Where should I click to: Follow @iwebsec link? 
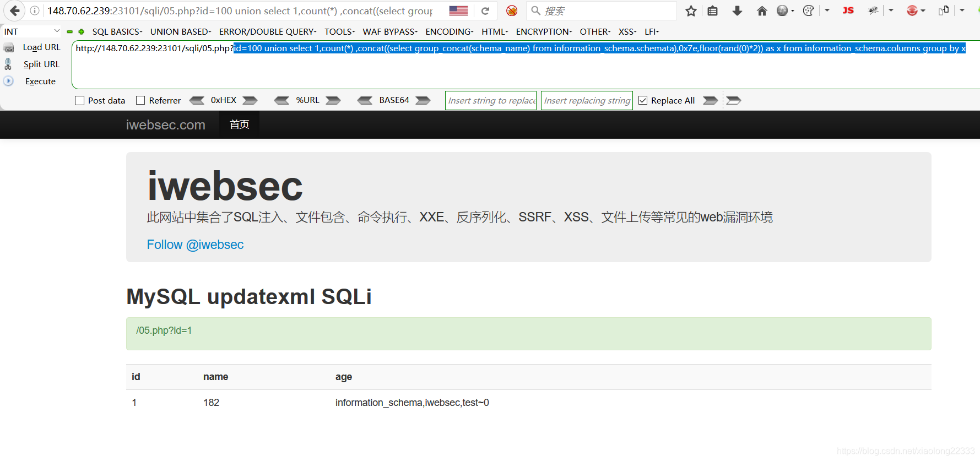click(195, 245)
